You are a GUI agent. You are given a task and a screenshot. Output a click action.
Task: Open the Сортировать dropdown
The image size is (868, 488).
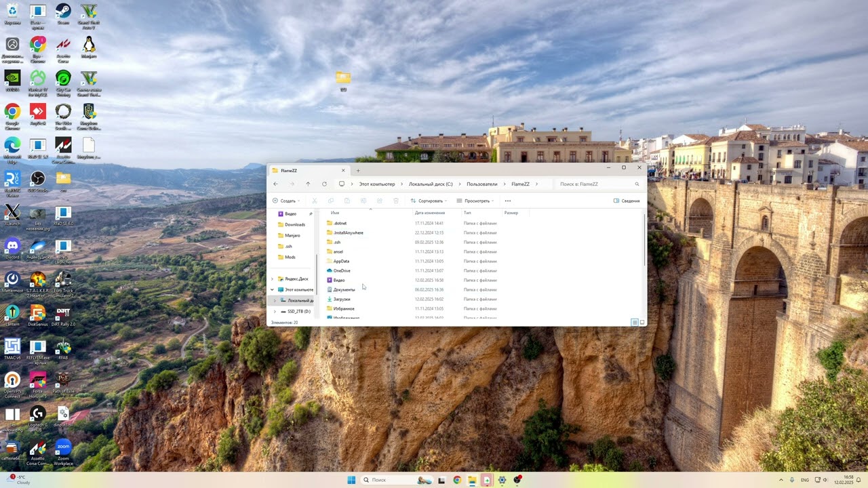[x=429, y=201]
